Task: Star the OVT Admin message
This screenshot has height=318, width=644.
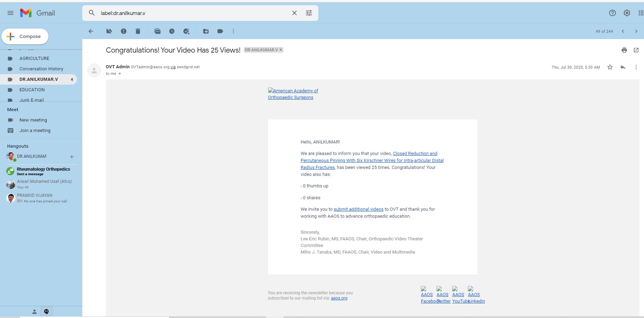Action: pyautogui.click(x=610, y=67)
